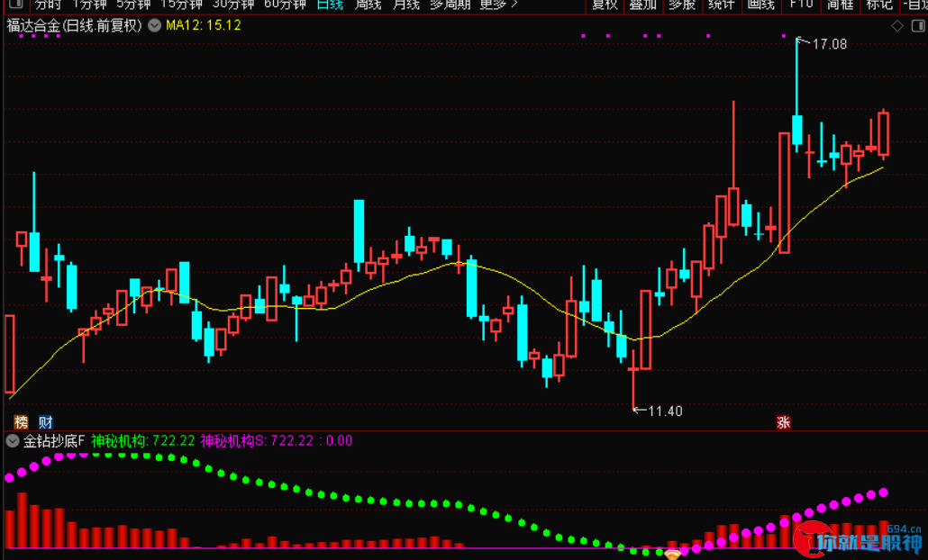Click the candlestick at the 17.08 high
The height and width of the screenshot is (560, 928).
click(797, 131)
